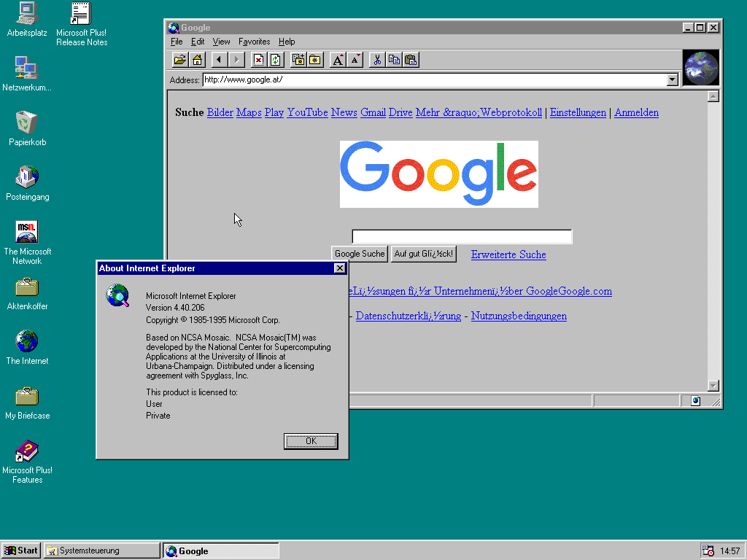Open the Arbeitsplatz desktop icon

pos(27,20)
